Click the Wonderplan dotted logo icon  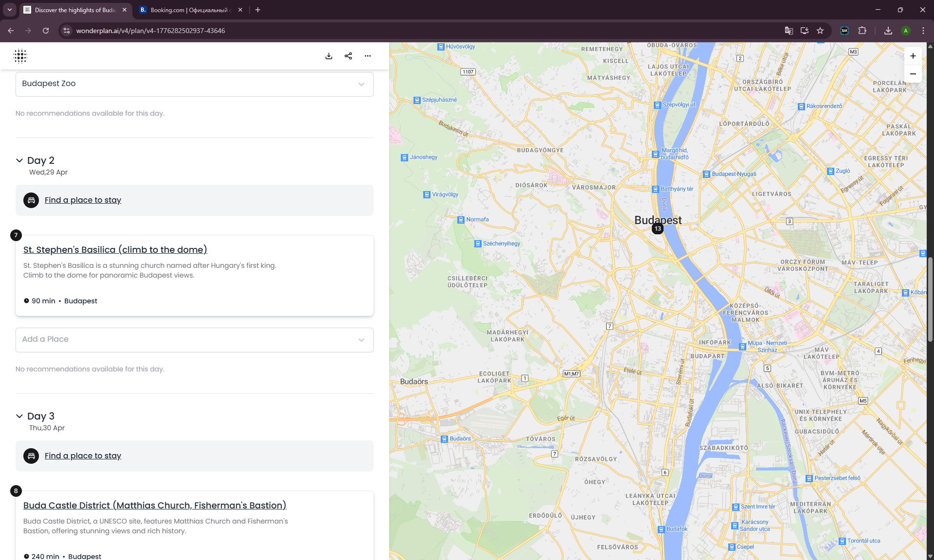[20, 56]
